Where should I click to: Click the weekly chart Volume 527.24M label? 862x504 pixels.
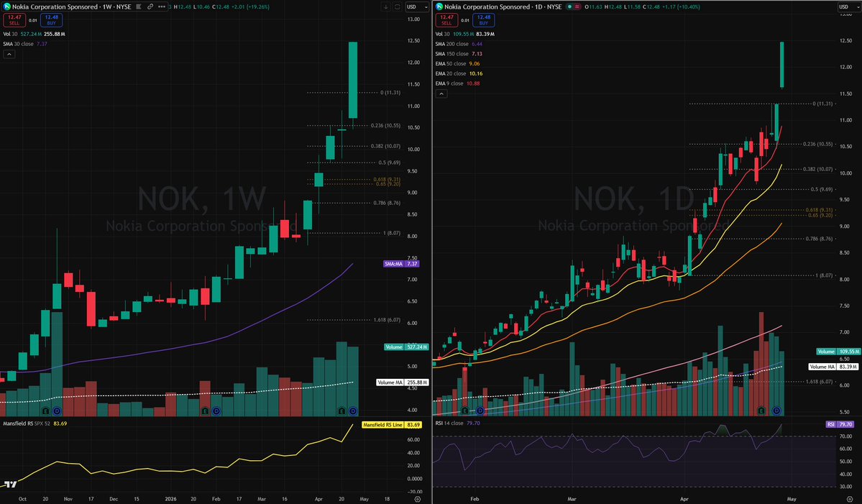tap(405, 347)
